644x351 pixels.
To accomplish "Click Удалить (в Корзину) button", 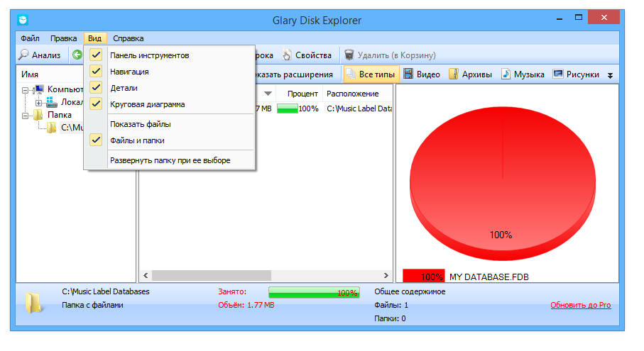I will pyautogui.click(x=391, y=55).
